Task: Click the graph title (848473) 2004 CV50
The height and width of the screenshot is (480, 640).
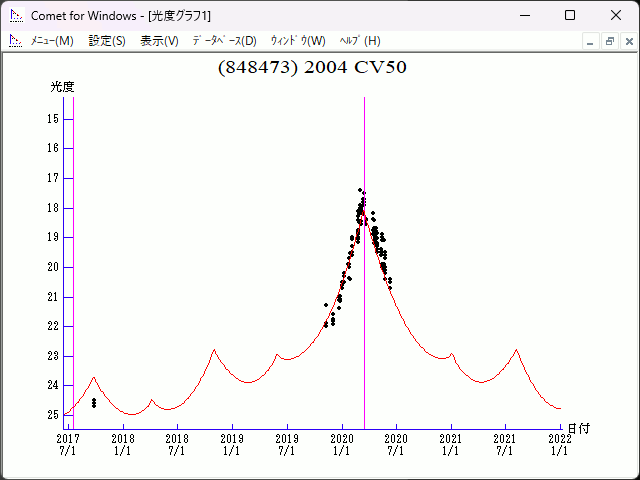Action: pos(312,68)
